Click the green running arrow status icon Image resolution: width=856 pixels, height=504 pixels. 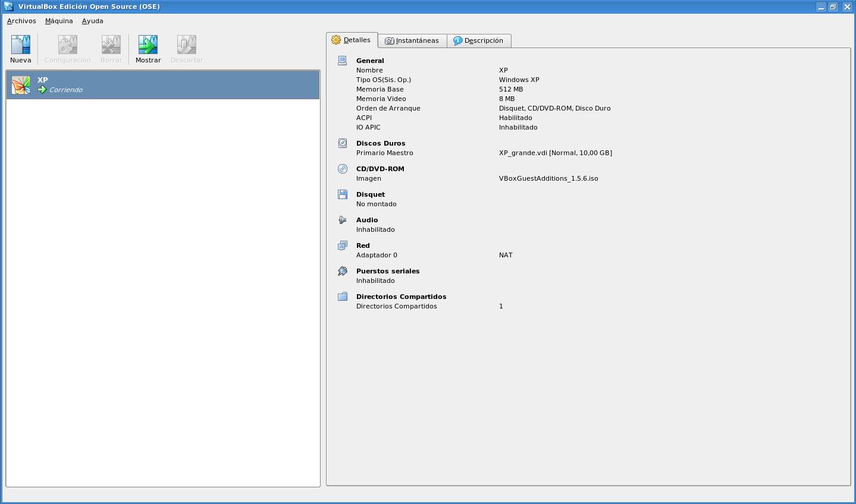42,90
